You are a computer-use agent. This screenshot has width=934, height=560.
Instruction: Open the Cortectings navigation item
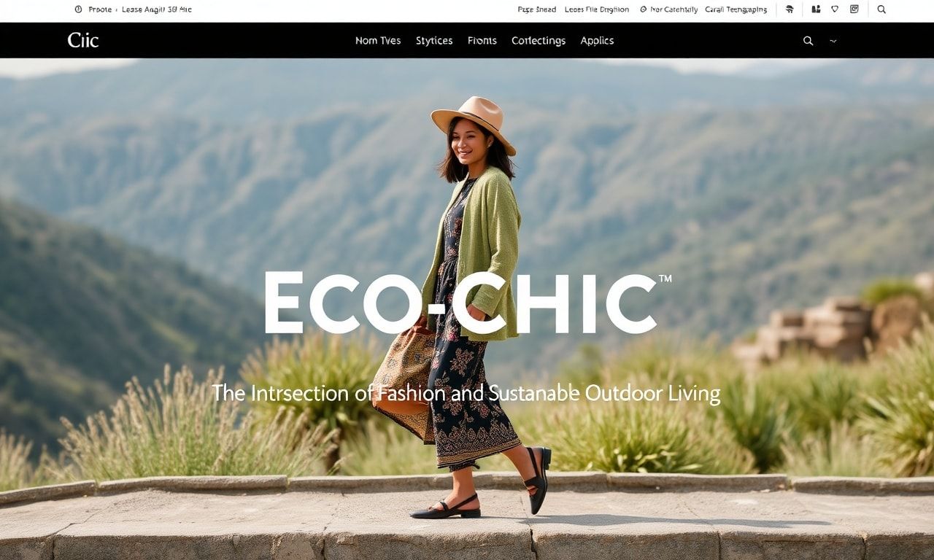pos(539,41)
